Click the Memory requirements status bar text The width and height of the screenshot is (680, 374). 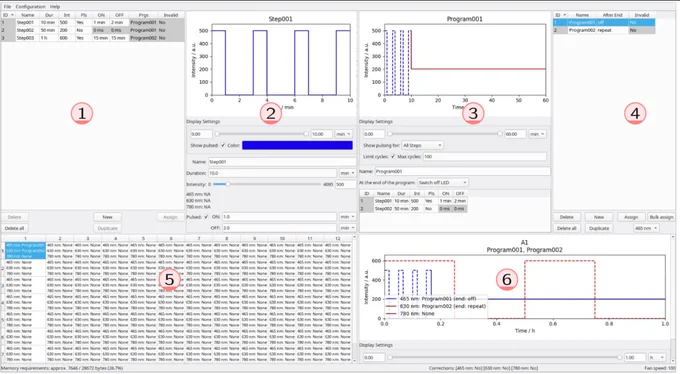pos(62,368)
